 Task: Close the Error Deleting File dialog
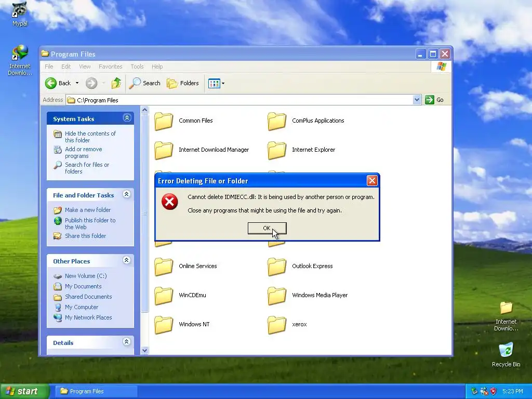pos(372,180)
